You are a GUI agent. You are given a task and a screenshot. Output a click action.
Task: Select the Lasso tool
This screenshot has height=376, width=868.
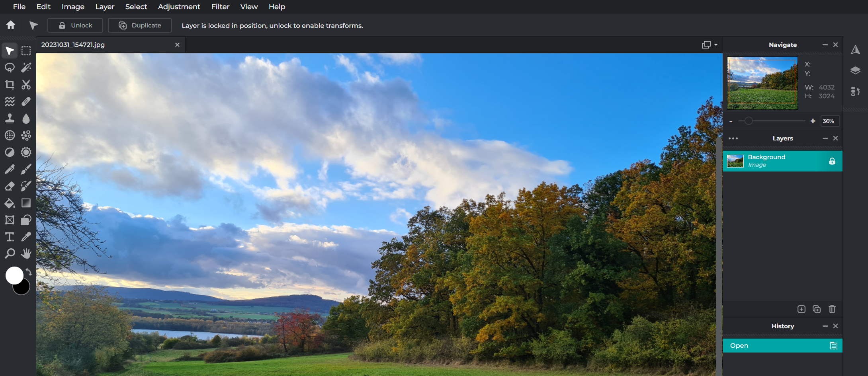pos(10,68)
